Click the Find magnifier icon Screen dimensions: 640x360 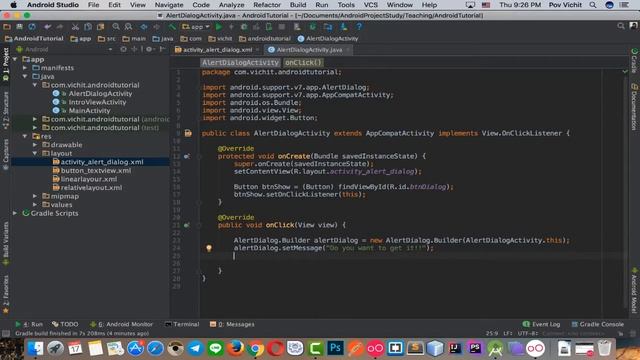click(x=116, y=27)
